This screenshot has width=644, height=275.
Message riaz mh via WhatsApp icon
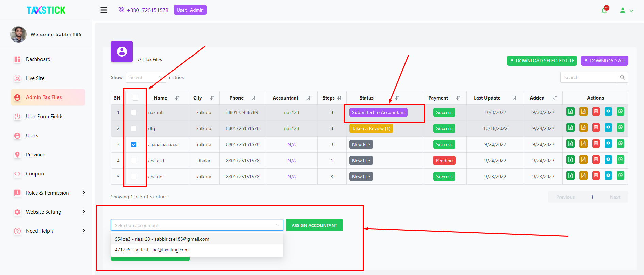click(621, 111)
